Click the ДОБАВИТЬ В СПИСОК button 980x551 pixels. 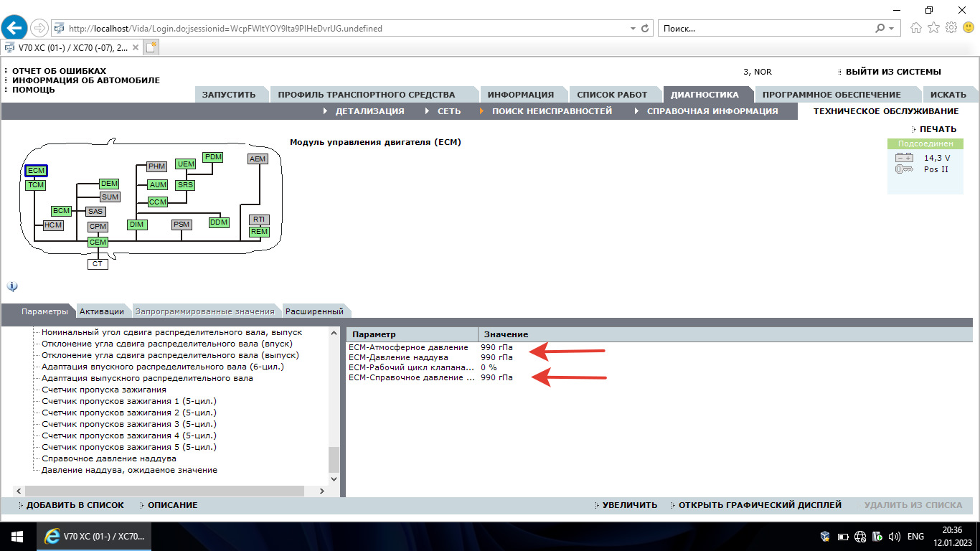coord(75,505)
